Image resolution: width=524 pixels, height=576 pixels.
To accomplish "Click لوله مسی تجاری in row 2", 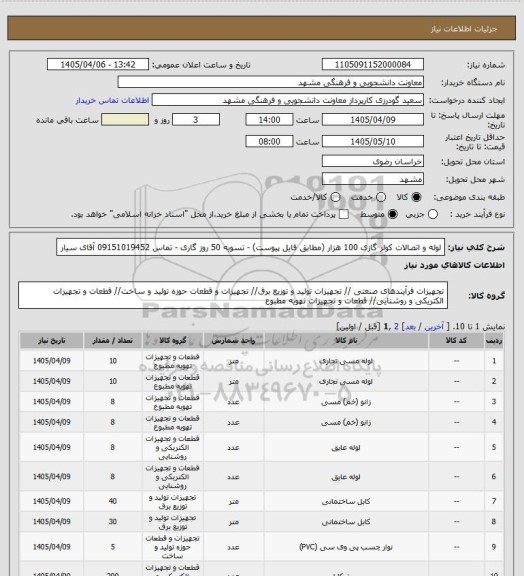I will tap(346, 381).
